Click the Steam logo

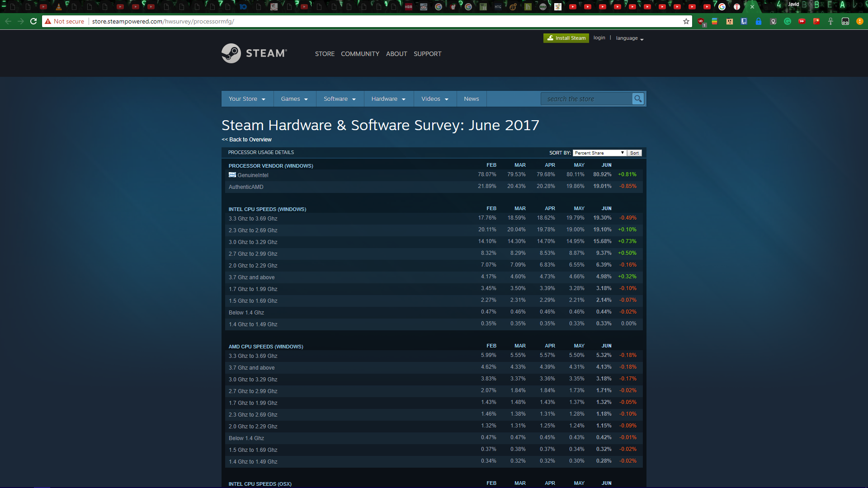[x=254, y=53]
